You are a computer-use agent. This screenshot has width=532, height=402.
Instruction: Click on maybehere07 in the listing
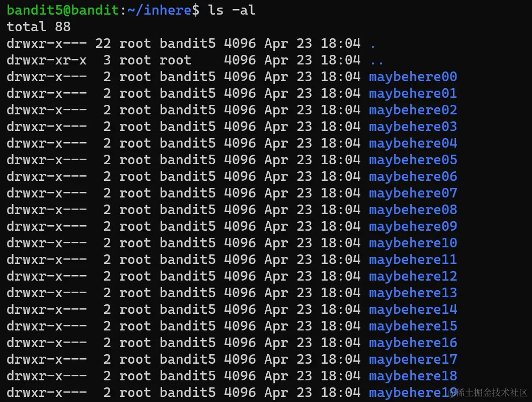[x=413, y=193]
